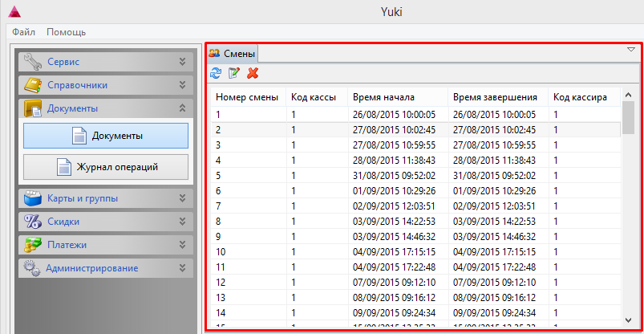The image size is (644, 334).
Task: Click the edit notepad icon in toolbar
Action: (x=233, y=73)
